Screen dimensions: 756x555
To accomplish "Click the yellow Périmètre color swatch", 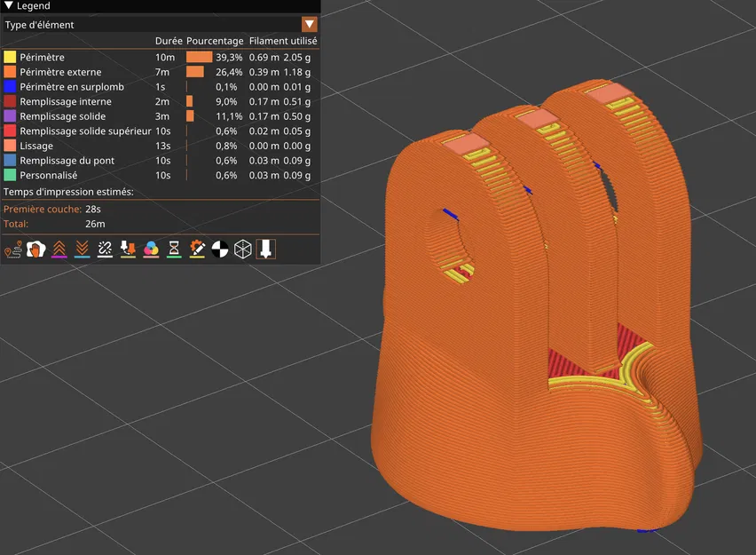I will click(10, 57).
